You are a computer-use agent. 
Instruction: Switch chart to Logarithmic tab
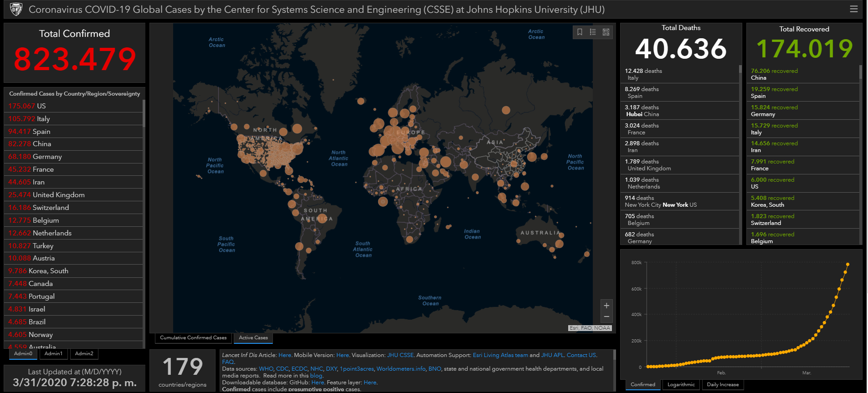pyautogui.click(x=681, y=385)
